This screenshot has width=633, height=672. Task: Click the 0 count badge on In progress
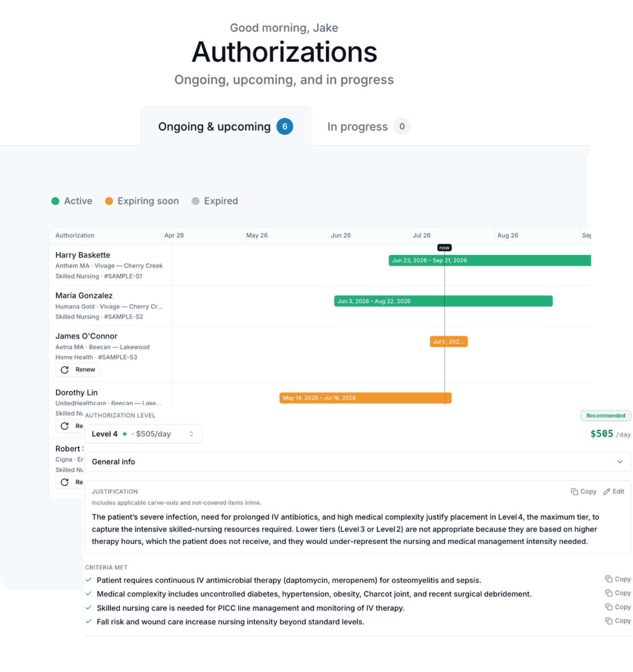402,126
